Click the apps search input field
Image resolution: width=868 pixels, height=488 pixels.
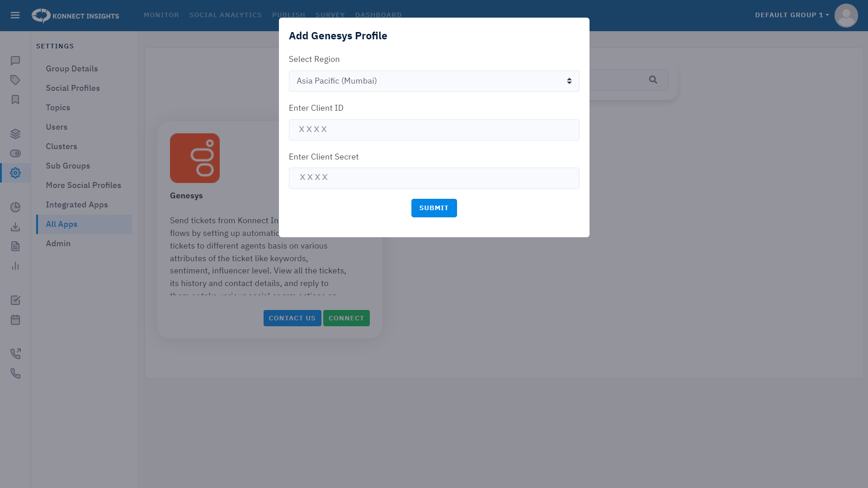pyautogui.click(x=628, y=80)
